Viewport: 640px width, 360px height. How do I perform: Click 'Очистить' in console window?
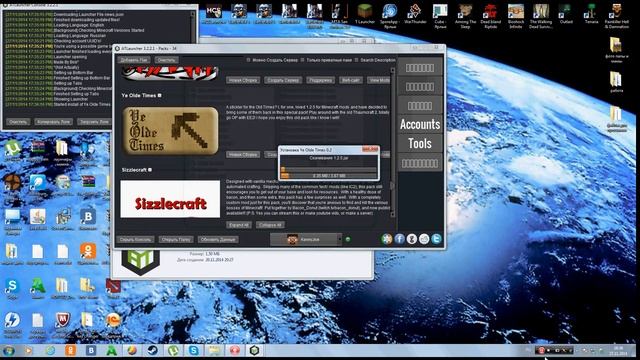click(18, 122)
